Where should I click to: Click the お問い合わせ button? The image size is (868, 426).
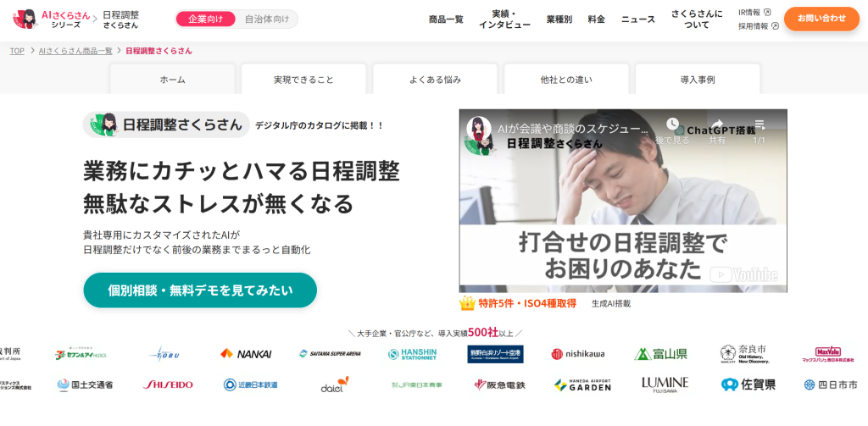(821, 19)
